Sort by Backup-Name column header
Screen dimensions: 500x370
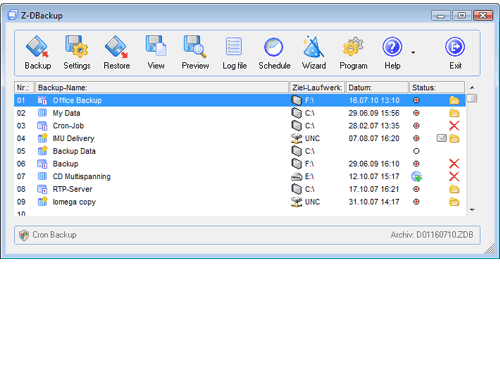[162, 87]
